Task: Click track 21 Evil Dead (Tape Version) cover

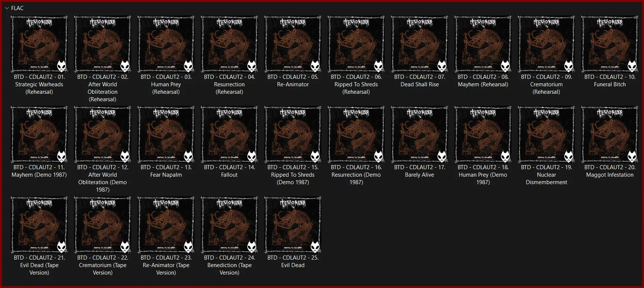Action: 39,225
